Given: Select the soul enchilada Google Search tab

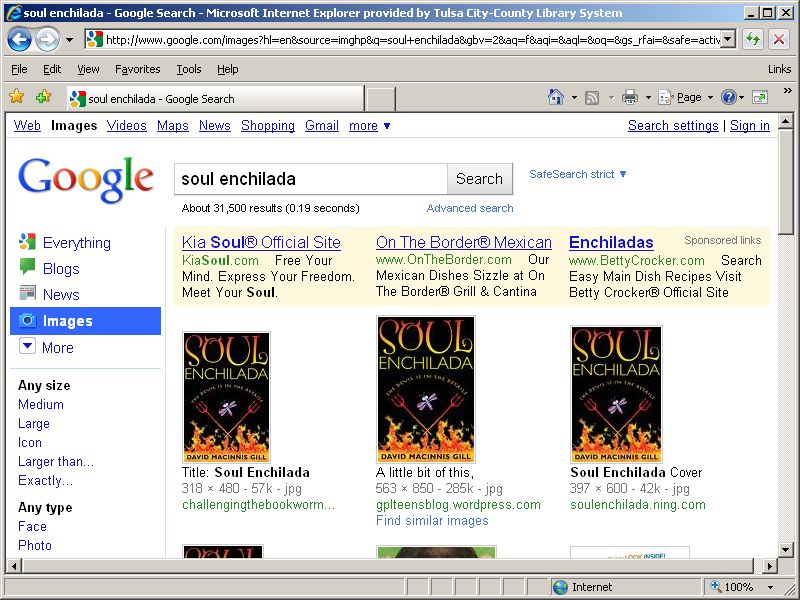Looking at the screenshot, I should [x=215, y=98].
